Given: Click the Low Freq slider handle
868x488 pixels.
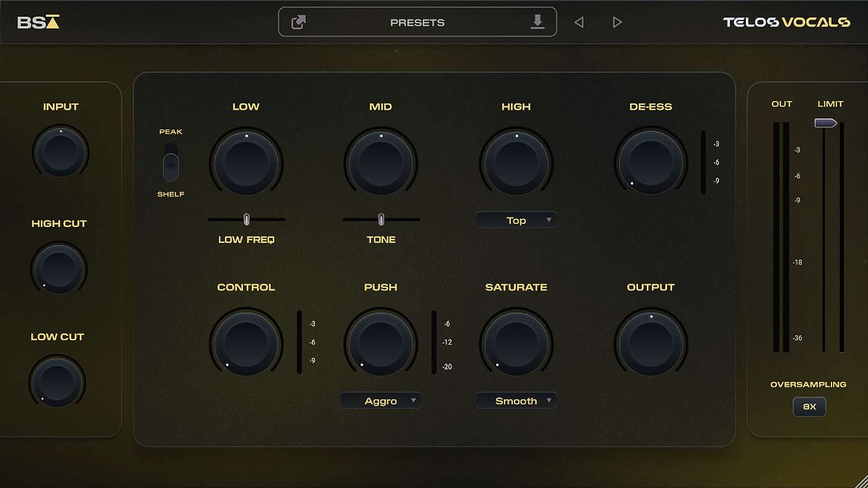Looking at the screenshot, I should point(246,219).
